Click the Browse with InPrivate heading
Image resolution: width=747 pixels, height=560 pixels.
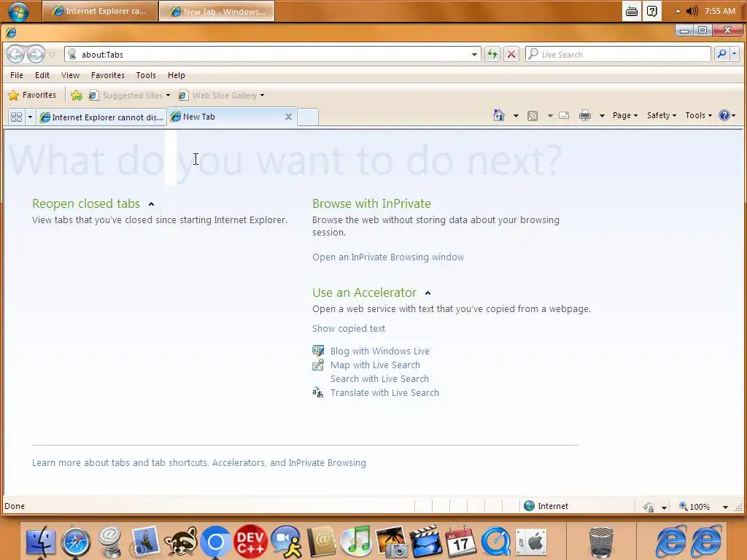click(371, 203)
